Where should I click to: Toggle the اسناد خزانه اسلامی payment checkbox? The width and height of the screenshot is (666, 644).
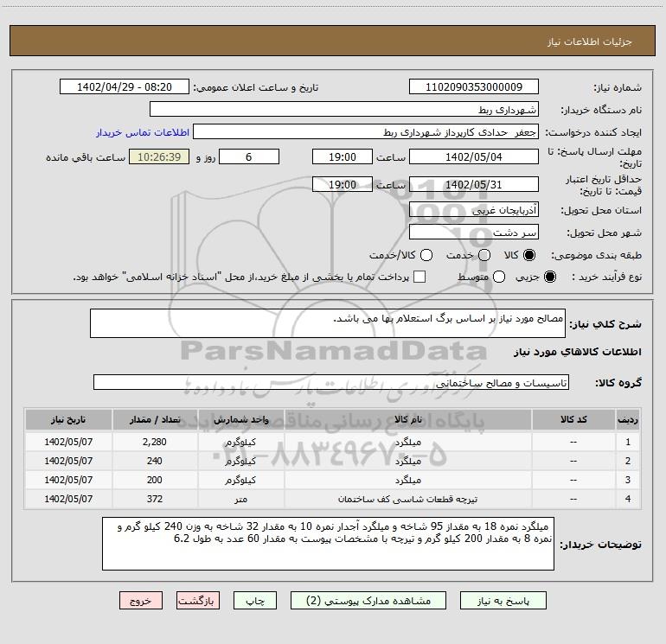[419, 277]
